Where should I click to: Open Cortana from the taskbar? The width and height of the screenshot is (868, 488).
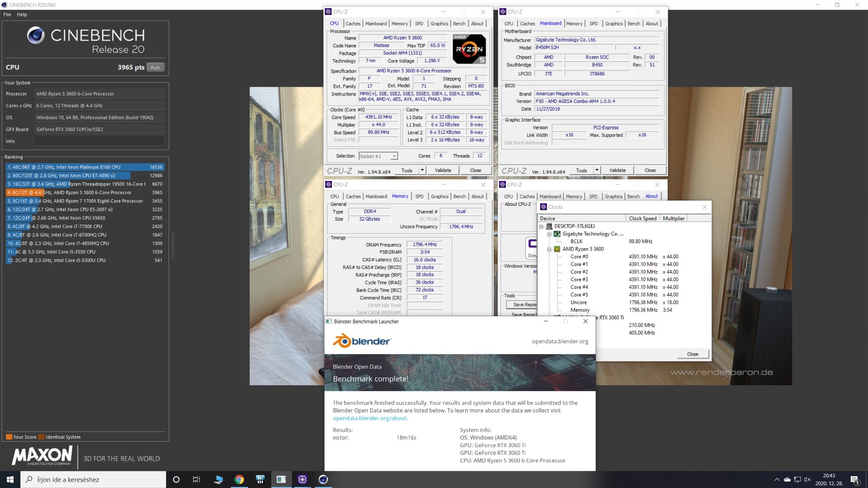point(176,479)
